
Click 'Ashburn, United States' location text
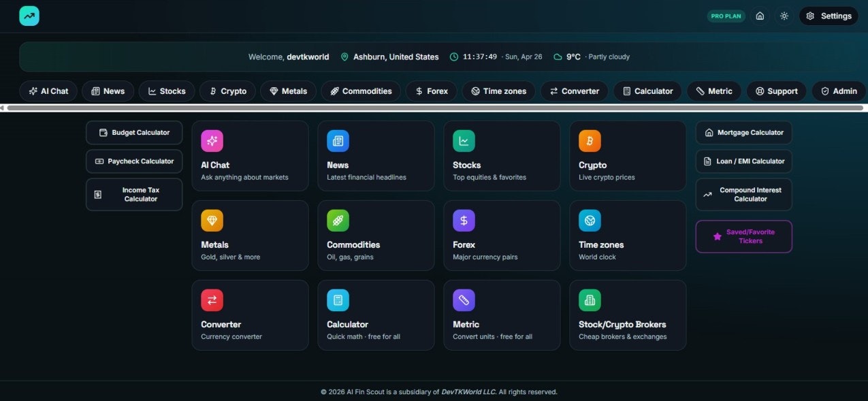[x=396, y=57]
